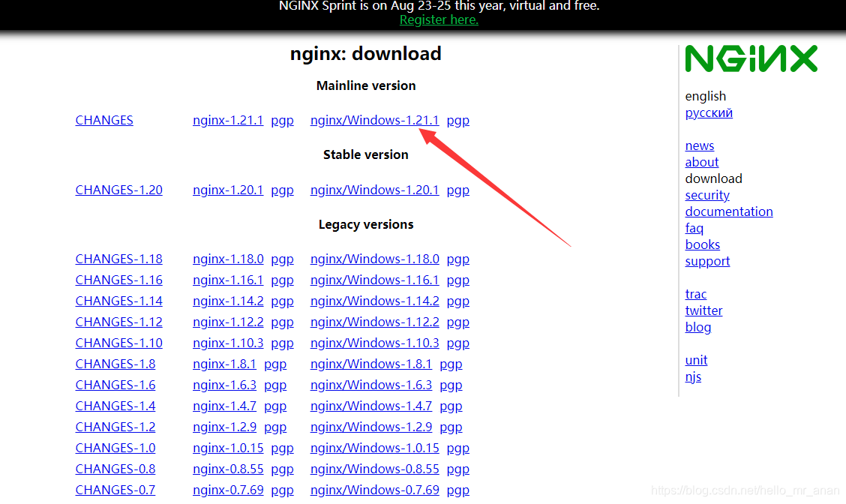This screenshot has height=504, width=846.
Task: Open the blog link
Action: pos(697,328)
